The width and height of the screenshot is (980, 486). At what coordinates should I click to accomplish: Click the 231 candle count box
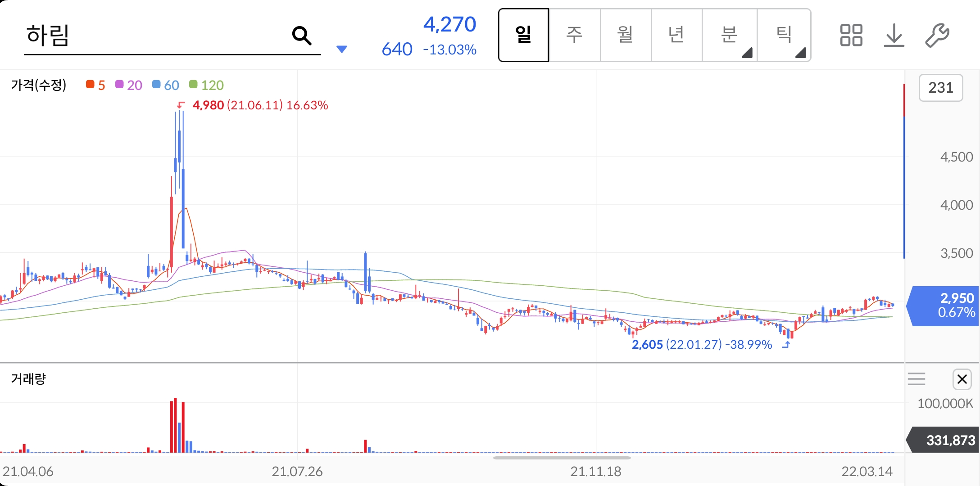click(940, 88)
